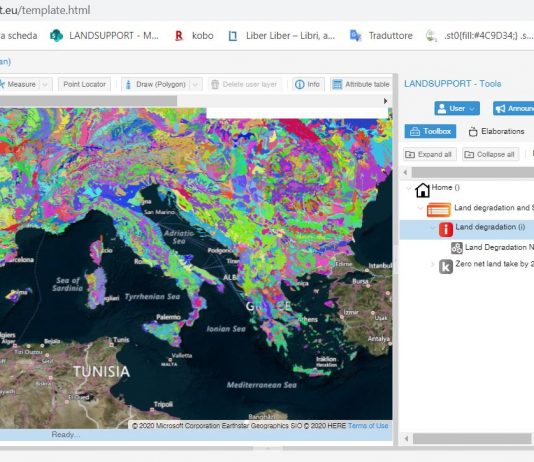Screen dimensions: 534x462
Task: Click the Announcements megaphone button
Action: pos(514,108)
